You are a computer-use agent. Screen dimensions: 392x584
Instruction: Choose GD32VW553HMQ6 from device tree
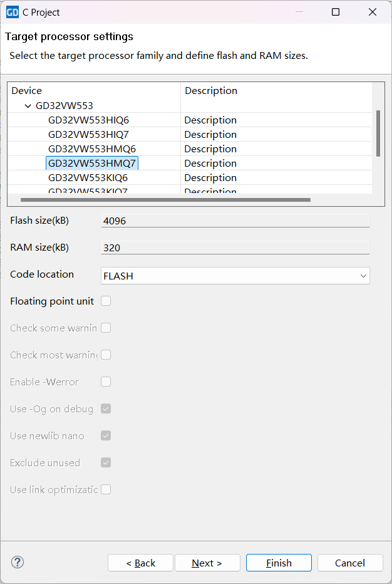[91, 149]
